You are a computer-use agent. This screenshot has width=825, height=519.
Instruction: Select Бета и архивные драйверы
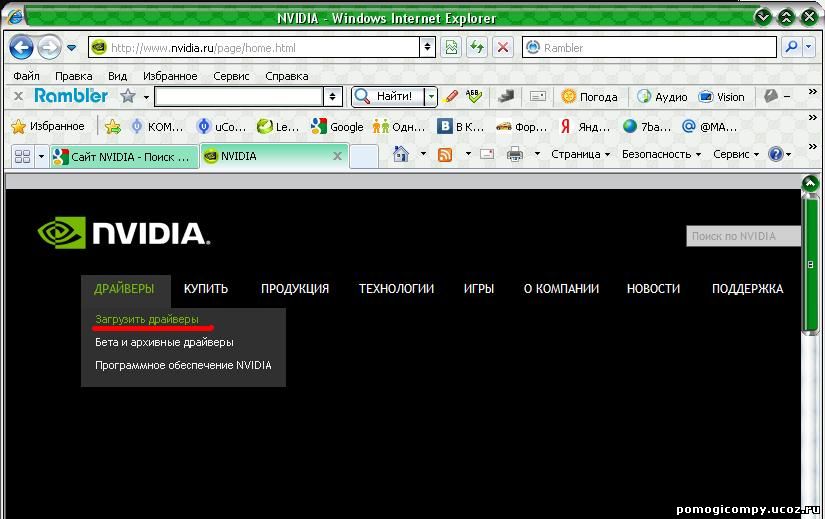[x=164, y=342]
